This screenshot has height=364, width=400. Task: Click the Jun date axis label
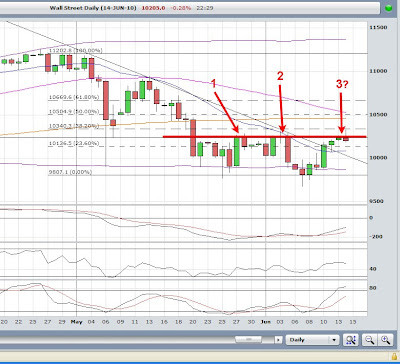click(x=266, y=322)
